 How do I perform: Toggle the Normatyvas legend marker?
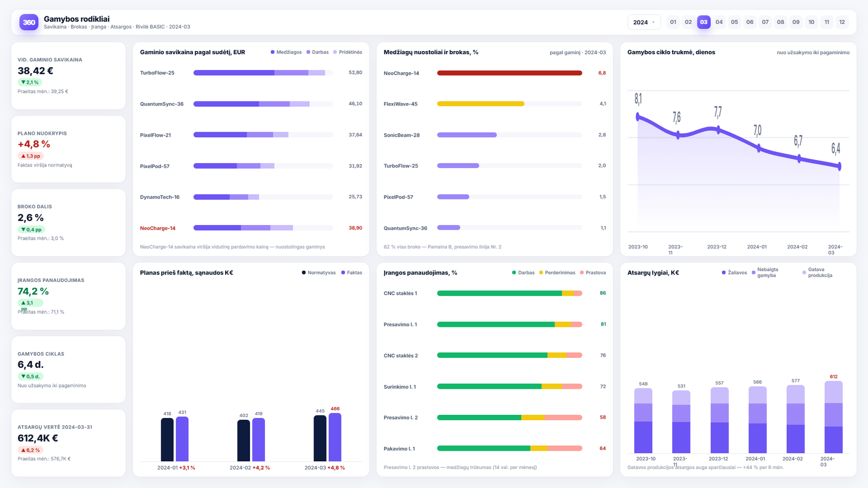pos(304,273)
